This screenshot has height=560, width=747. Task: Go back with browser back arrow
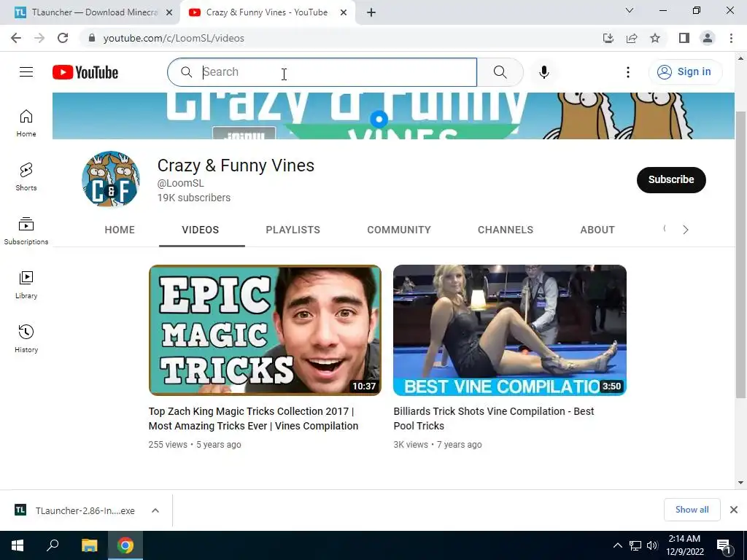(16, 38)
